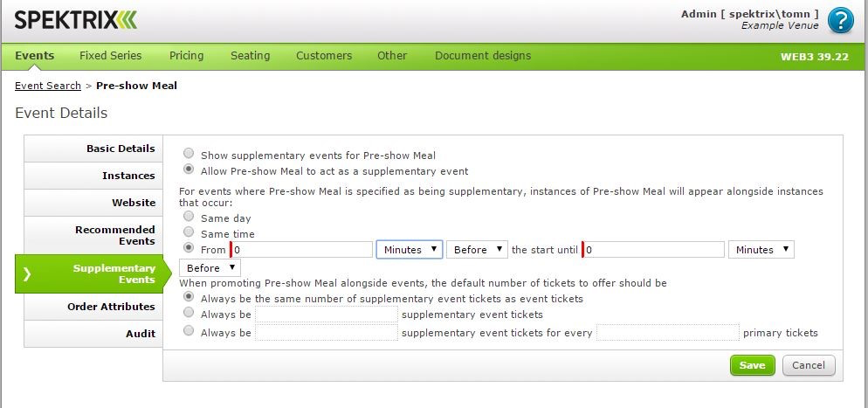868x408 pixels.
Task: Go to the Fixed Series menu
Action: click(x=111, y=55)
